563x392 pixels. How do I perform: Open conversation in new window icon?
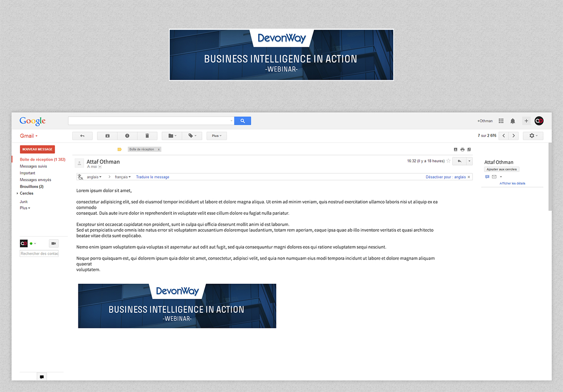pyautogui.click(x=469, y=149)
